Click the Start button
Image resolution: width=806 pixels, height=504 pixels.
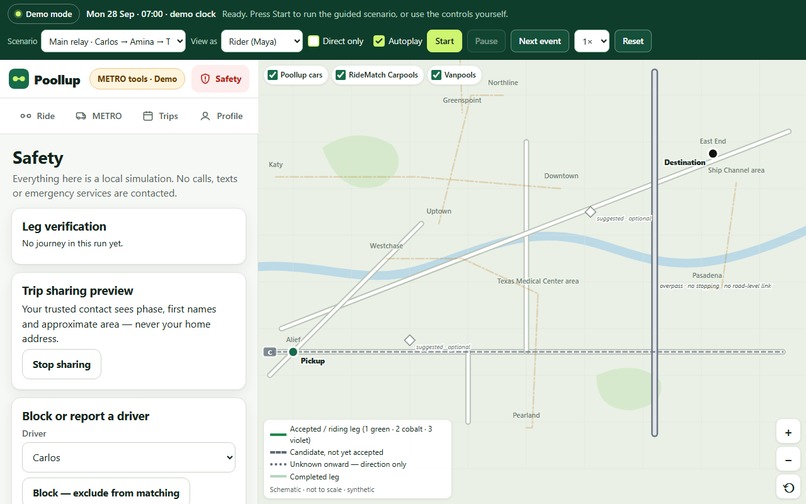(x=444, y=41)
